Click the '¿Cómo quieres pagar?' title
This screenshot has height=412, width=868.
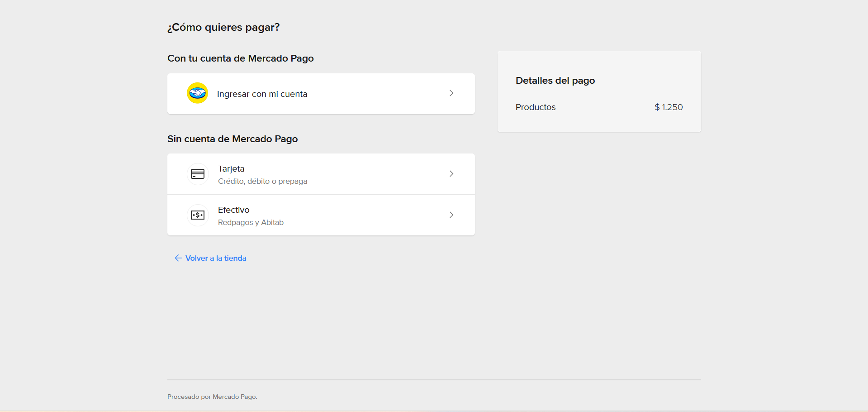pos(223,28)
